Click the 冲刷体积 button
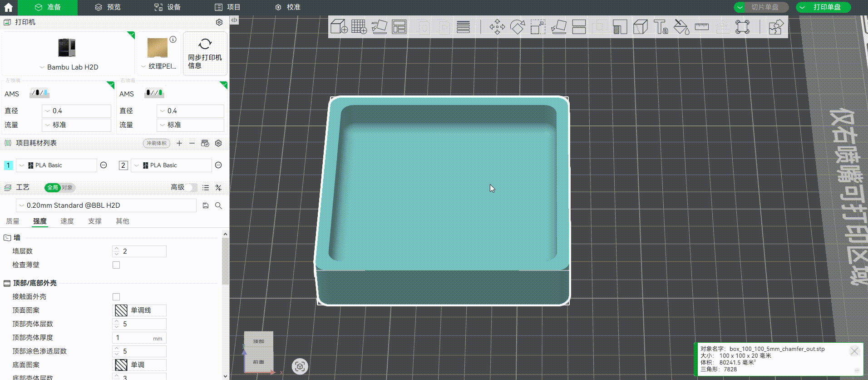868x380 pixels. [157, 143]
